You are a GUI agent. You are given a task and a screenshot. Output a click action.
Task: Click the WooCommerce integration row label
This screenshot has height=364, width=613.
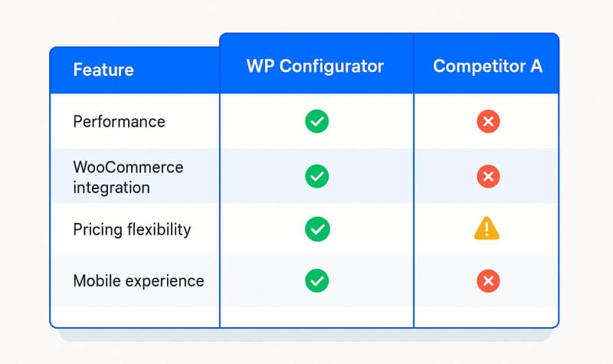click(x=128, y=177)
